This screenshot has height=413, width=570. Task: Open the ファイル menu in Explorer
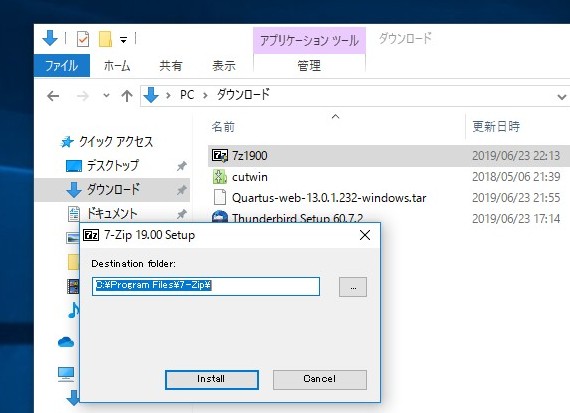click(x=62, y=66)
